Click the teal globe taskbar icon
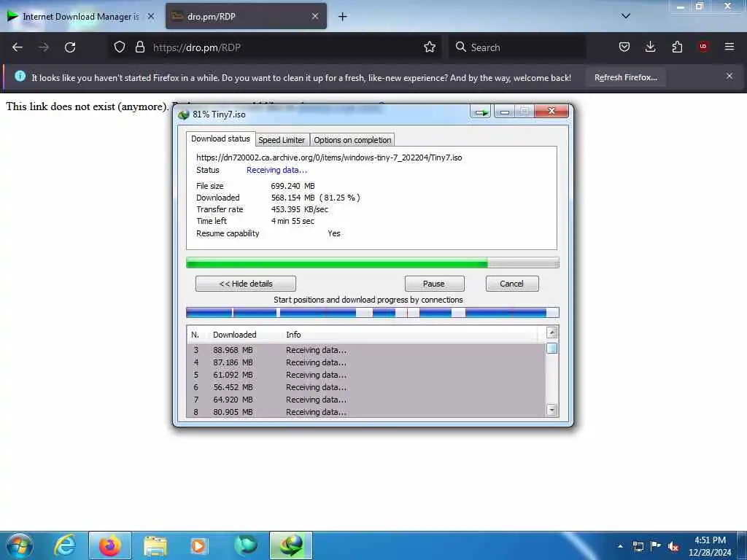Viewport: 747px width, 560px height. pos(246,545)
